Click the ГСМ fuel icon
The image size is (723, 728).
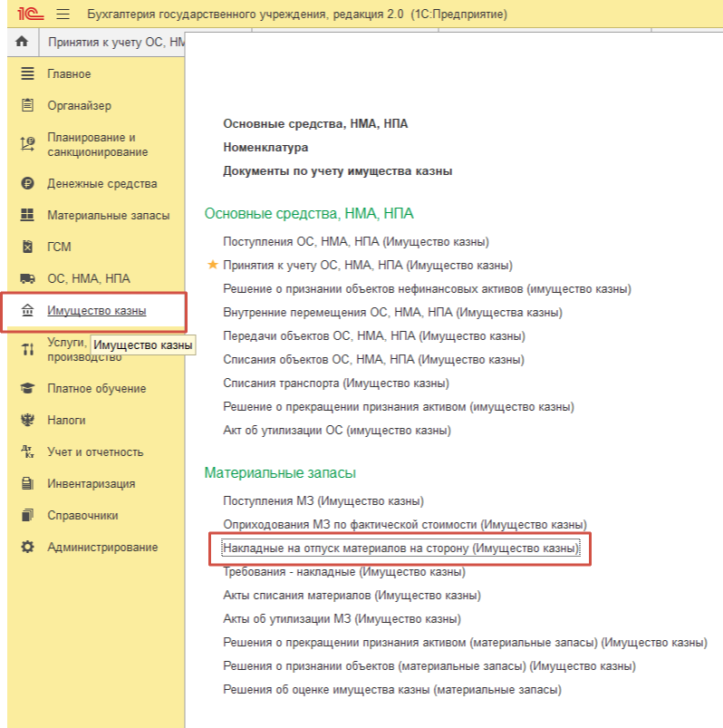(x=27, y=247)
